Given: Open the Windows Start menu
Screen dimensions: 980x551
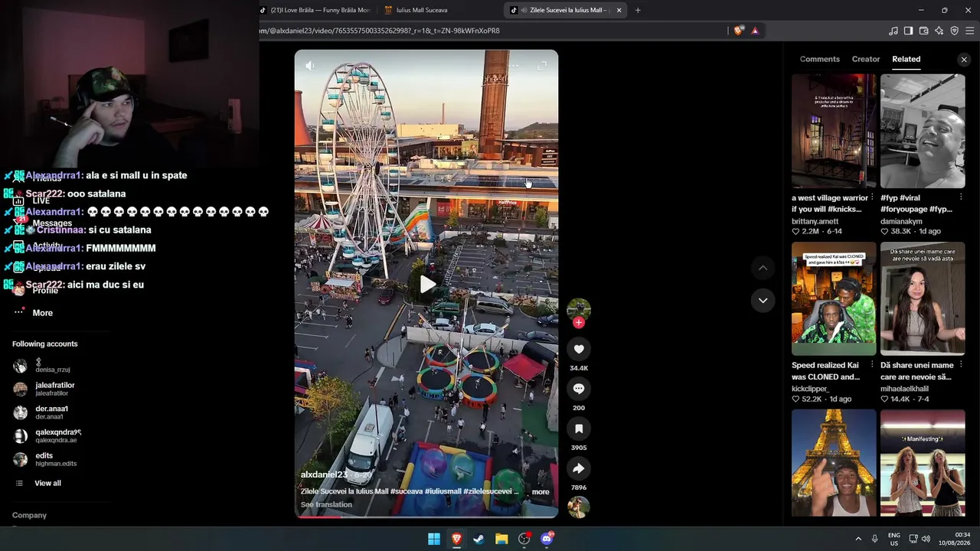Looking at the screenshot, I should point(434,539).
